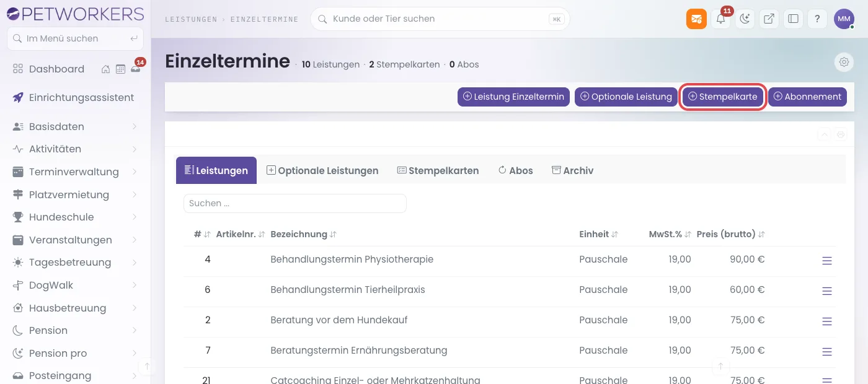
Task: Sort table by the # column
Action: (201, 234)
